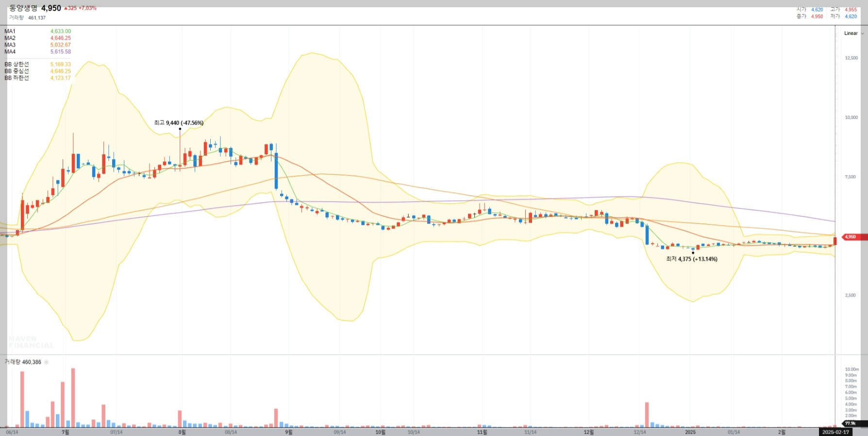Image resolution: width=868 pixels, height=436 pixels.
Task: Click the 고가 4,955 high price
Action: click(x=843, y=10)
